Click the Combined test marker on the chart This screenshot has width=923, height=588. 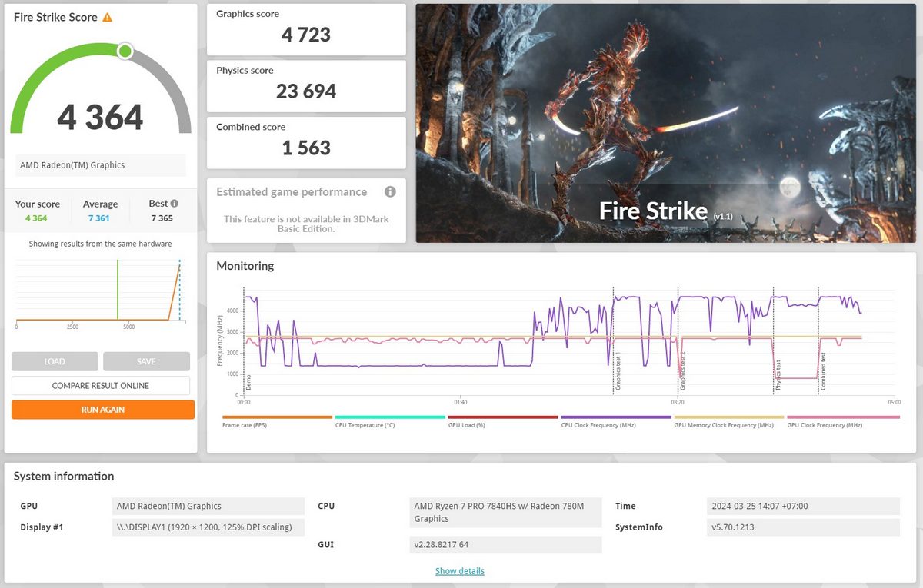(824, 372)
